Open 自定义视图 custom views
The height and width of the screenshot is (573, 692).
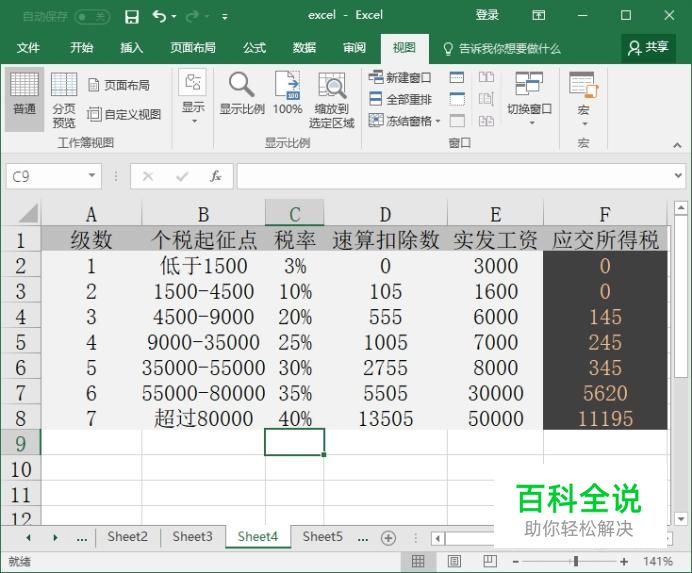coord(124,114)
